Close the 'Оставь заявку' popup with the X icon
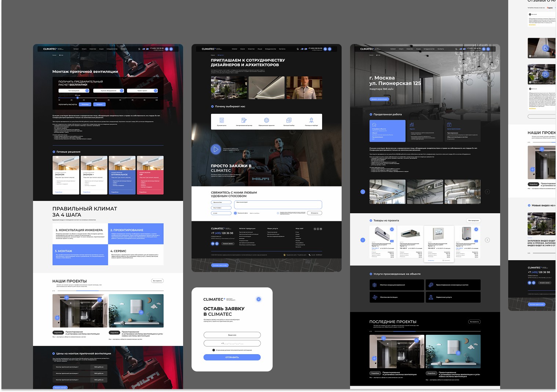Screen dimensions: 557x392 pyautogui.click(x=258, y=299)
